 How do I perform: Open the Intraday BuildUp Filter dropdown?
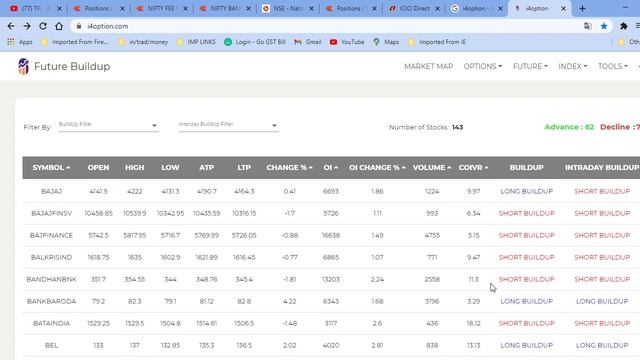[228, 125]
